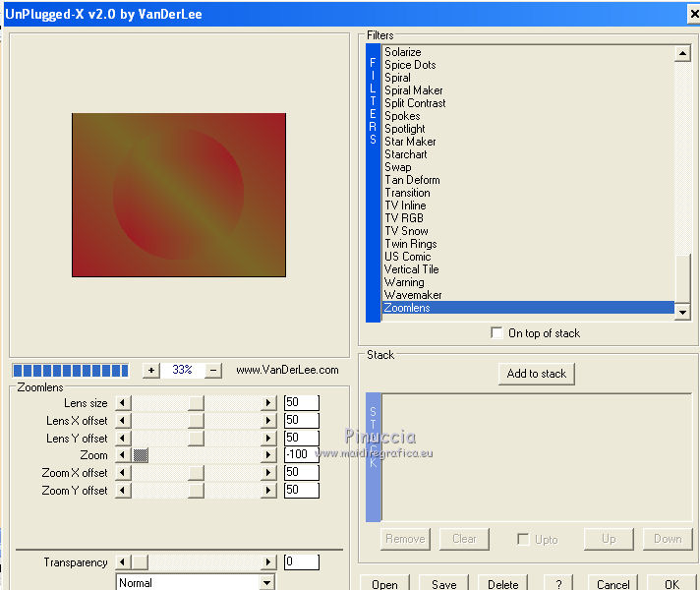Click the Transparency slider thumb
This screenshot has height=590, width=700.
(x=141, y=561)
